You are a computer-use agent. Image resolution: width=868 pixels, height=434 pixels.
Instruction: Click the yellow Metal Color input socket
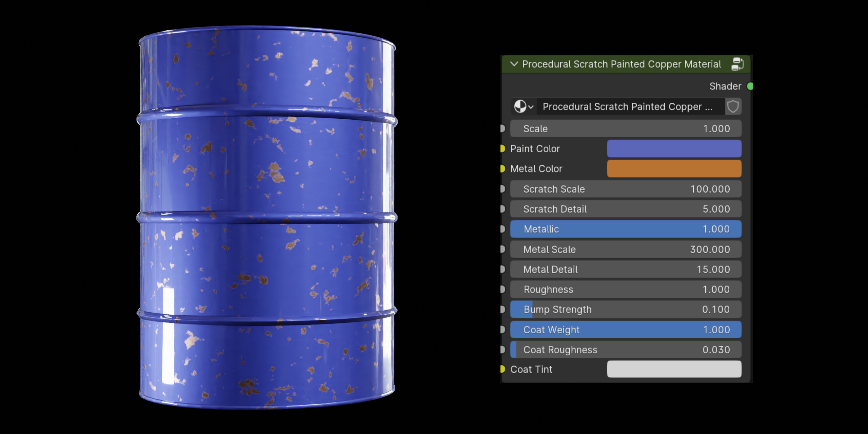pyautogui.click(x=502, y=169)
